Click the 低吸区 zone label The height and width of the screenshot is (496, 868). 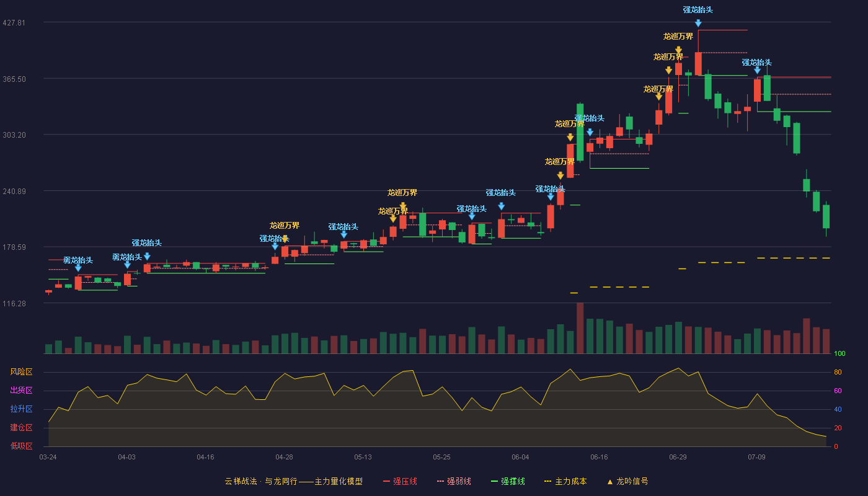tap(21, 446)
